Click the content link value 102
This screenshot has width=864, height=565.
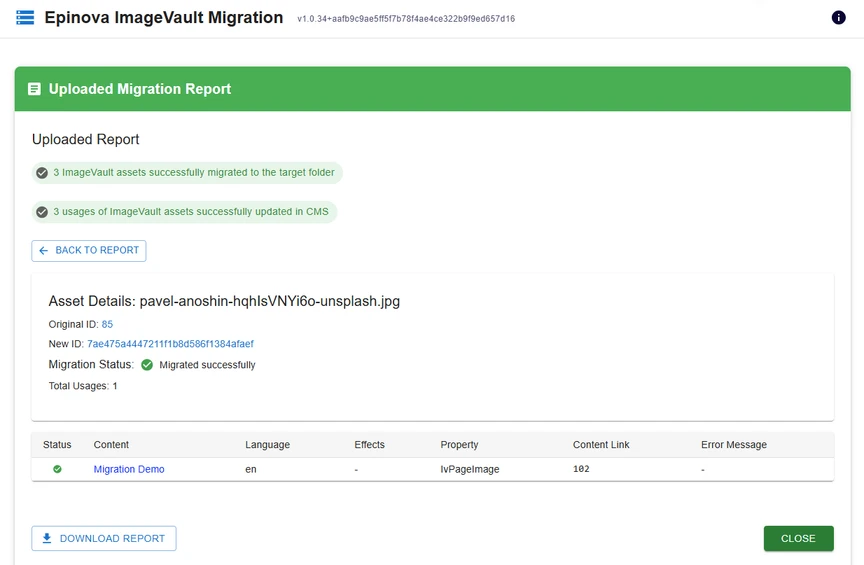(581, 469)
